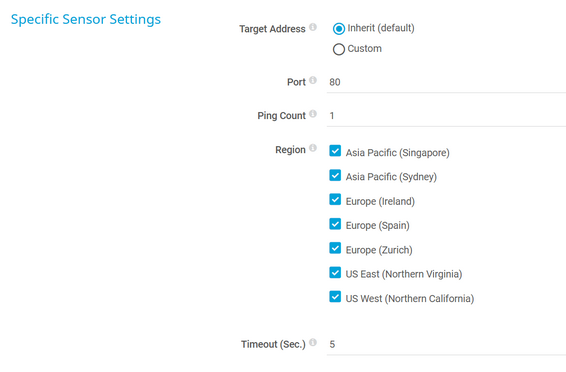Screen dimensions: 566x372
Task: Uncheck Asia Pacific (Singapore) region
Action: click(335, 151)
